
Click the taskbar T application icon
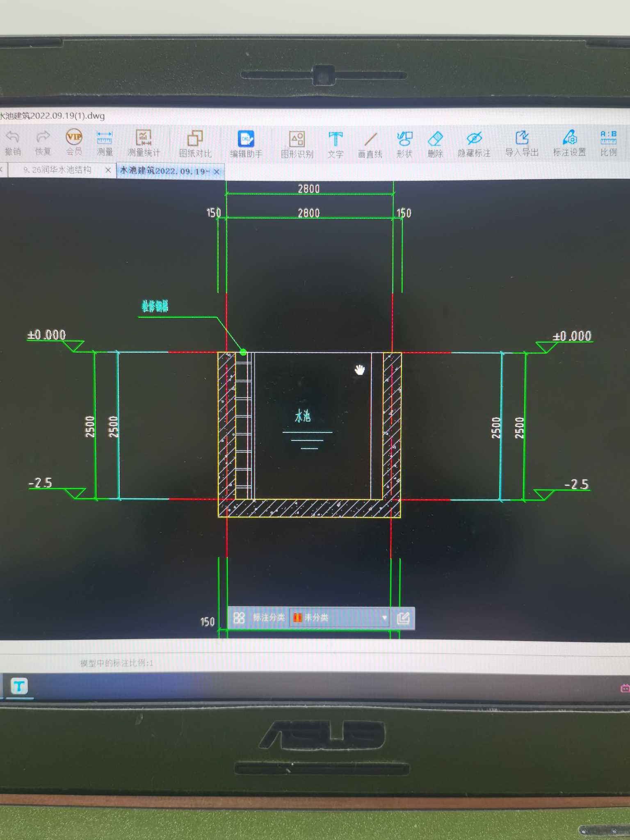coord(19,686)
